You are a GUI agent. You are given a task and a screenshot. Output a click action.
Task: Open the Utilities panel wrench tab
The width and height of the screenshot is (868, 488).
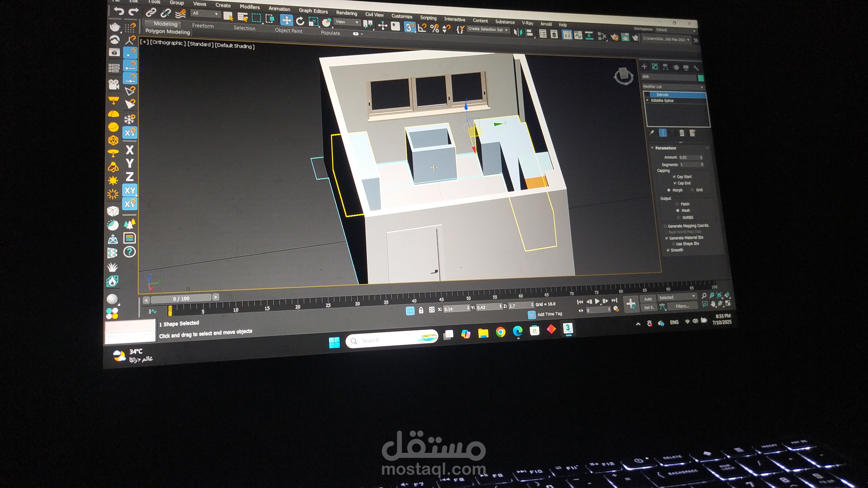point(696,68)
